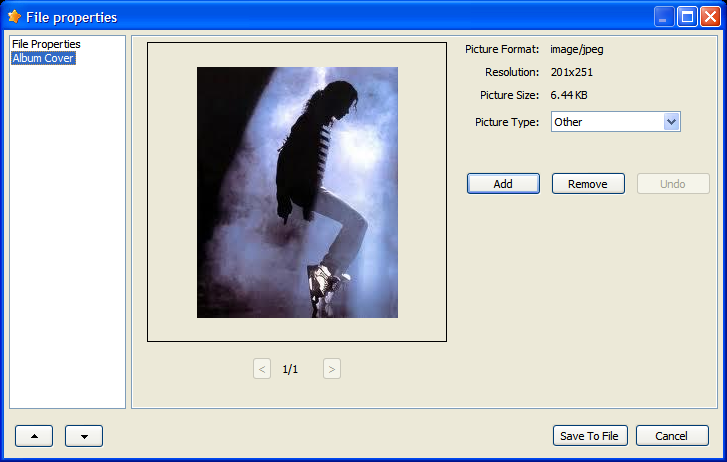This screenshot has width=727, height=462.
Task: Maximize the File properties window
Action: (x=687, y=17)
